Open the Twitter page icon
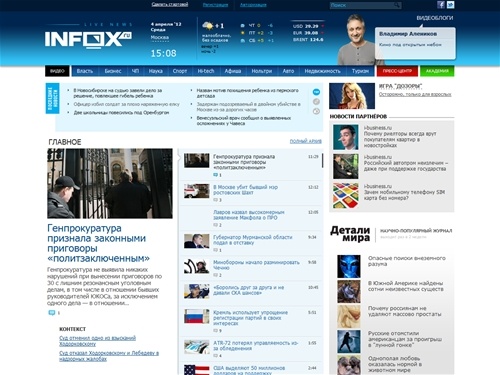The height and width of the screenshot is (375, 500). click(450, 5)
